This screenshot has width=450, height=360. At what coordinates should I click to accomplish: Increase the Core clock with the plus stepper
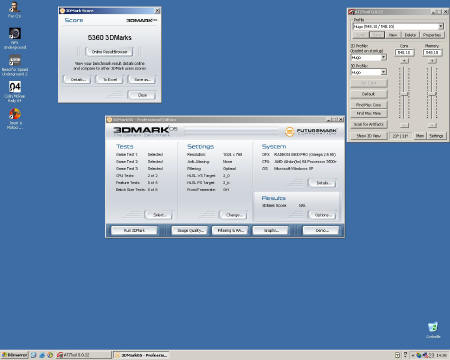point(404,61)
